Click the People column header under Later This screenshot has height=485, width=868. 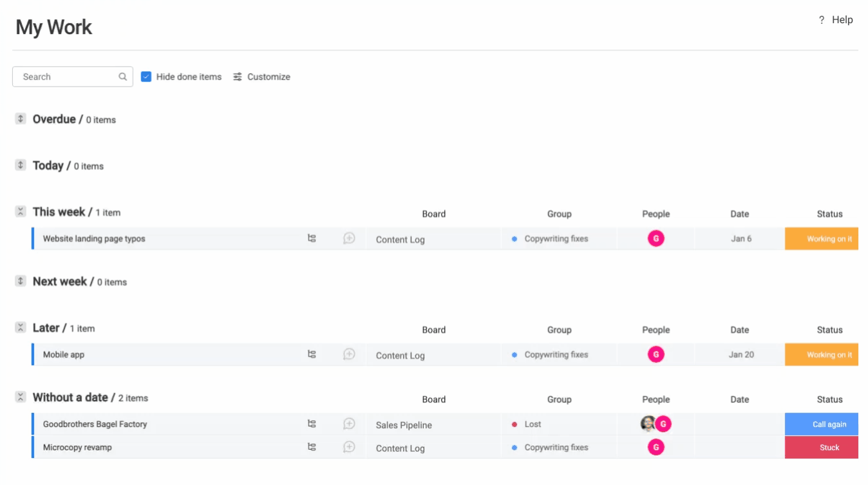click(656, 330)
